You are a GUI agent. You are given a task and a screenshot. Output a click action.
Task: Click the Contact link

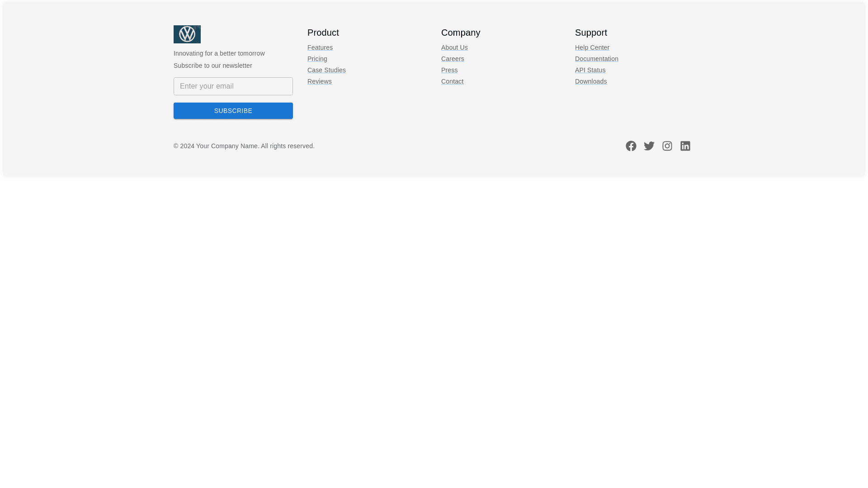click(452, 81)
